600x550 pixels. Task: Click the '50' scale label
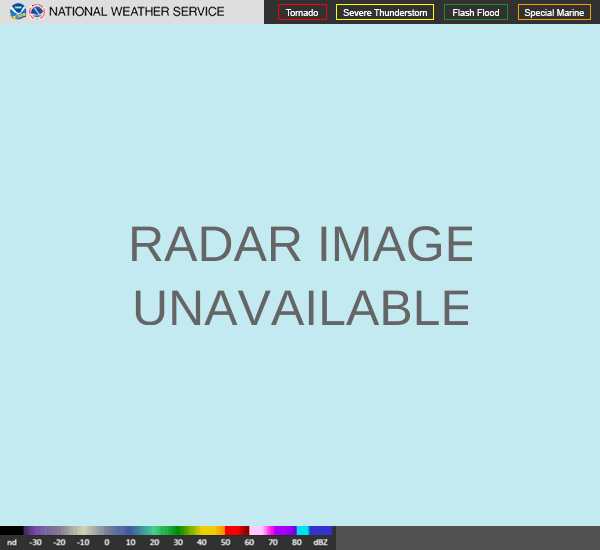pos(225,542)
